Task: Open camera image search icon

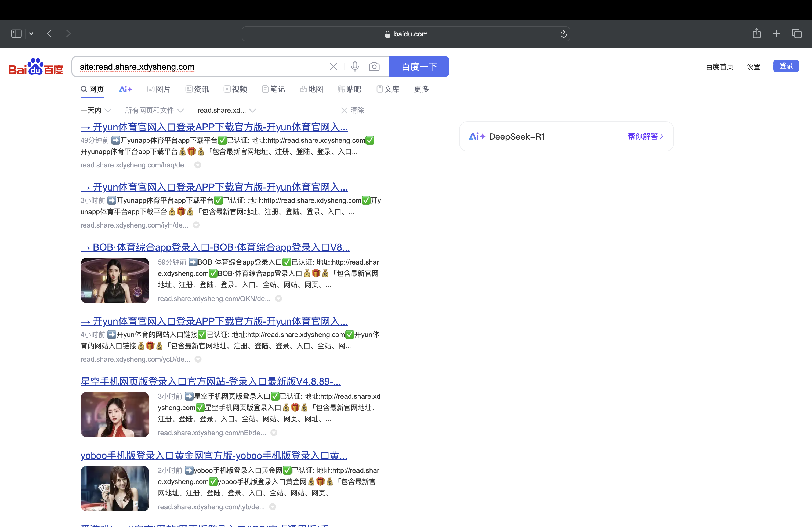Action: (x=374, y=67)
